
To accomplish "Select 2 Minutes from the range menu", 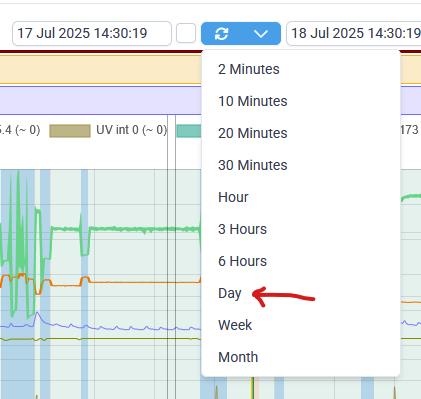I will tap(301, 69).
